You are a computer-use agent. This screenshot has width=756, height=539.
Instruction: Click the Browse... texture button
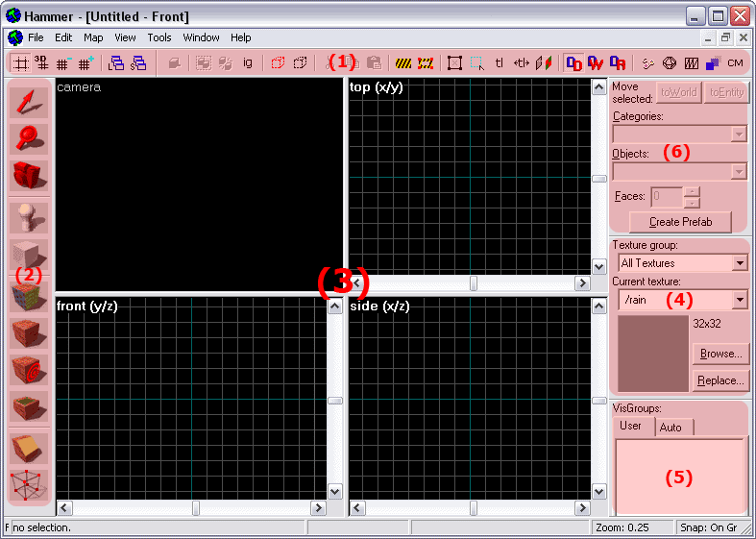click(719, 354)
